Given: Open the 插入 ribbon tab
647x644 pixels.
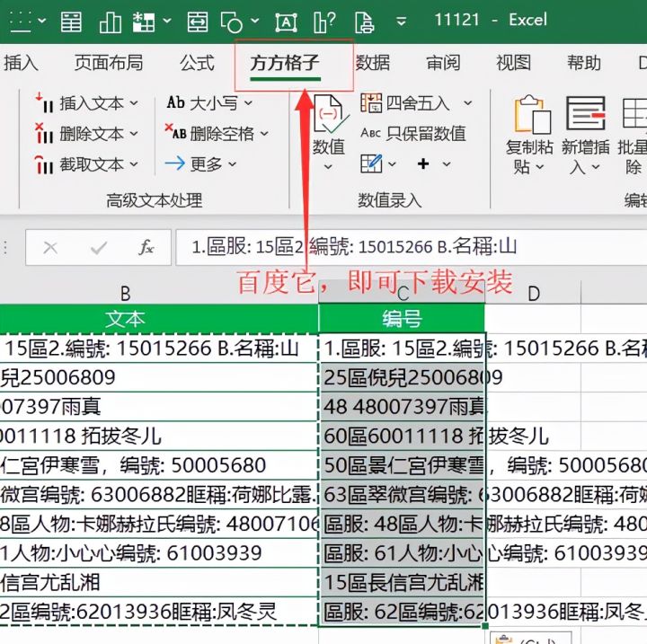Looking at the screenshot, I should pos(21,63).
